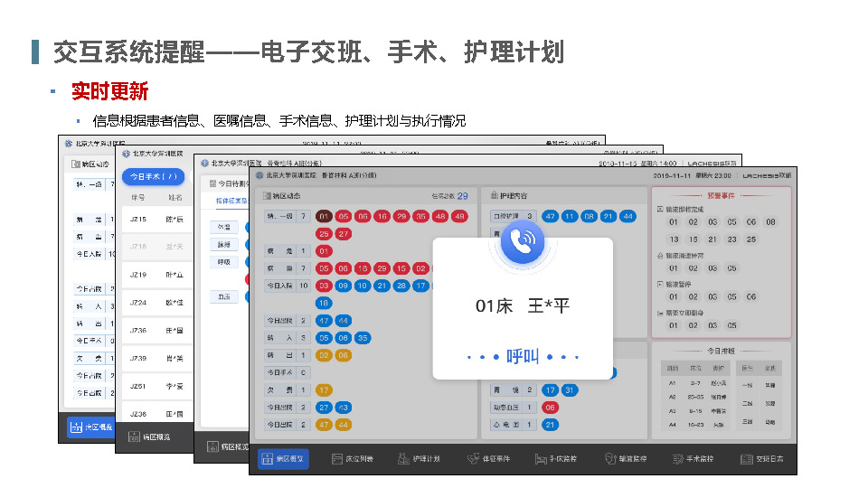Screen dimensions: 868x488
Task: Click the 预警事件 alerts heading
Action: [721, 195]
